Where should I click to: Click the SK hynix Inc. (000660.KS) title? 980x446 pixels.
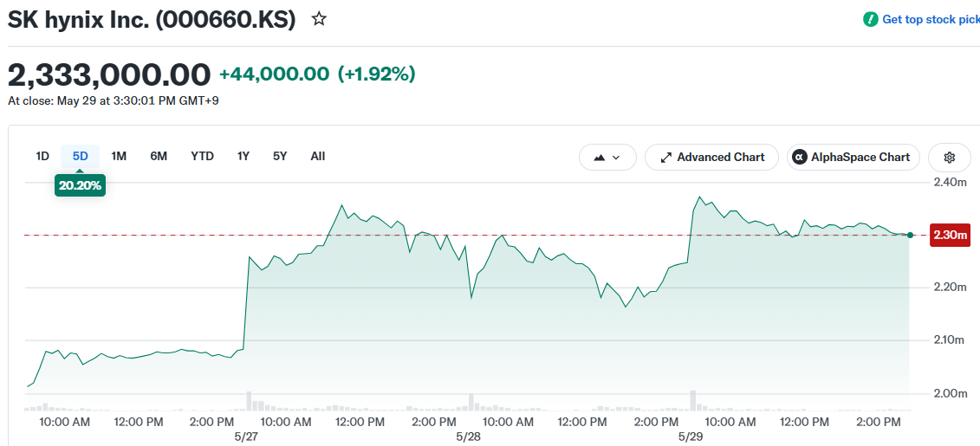click(152, 20)
